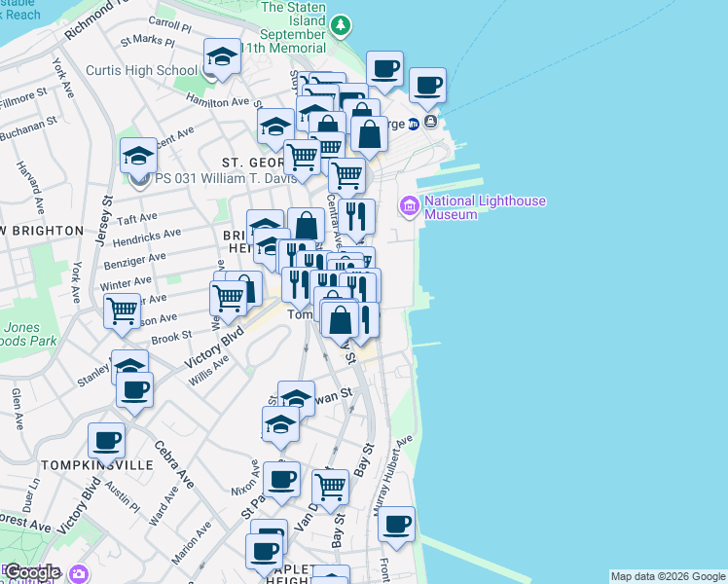
Task: Click the St George ferry terminal icon
Action: (x=431, y=122)
